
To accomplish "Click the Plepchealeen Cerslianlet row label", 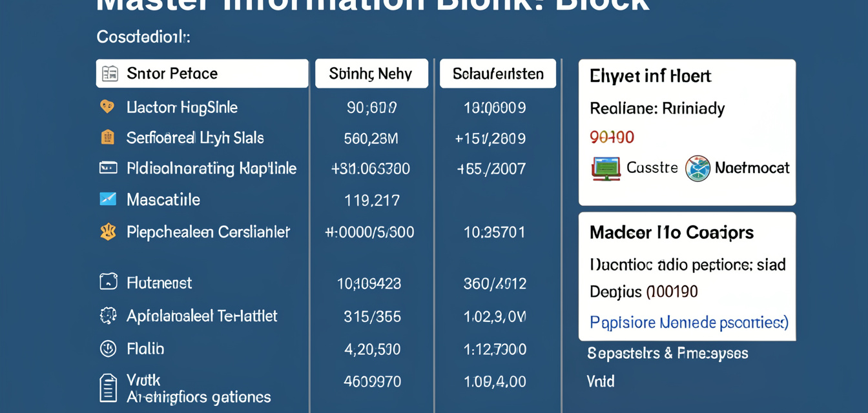I will pyautogui.click(x=209, y=232).
